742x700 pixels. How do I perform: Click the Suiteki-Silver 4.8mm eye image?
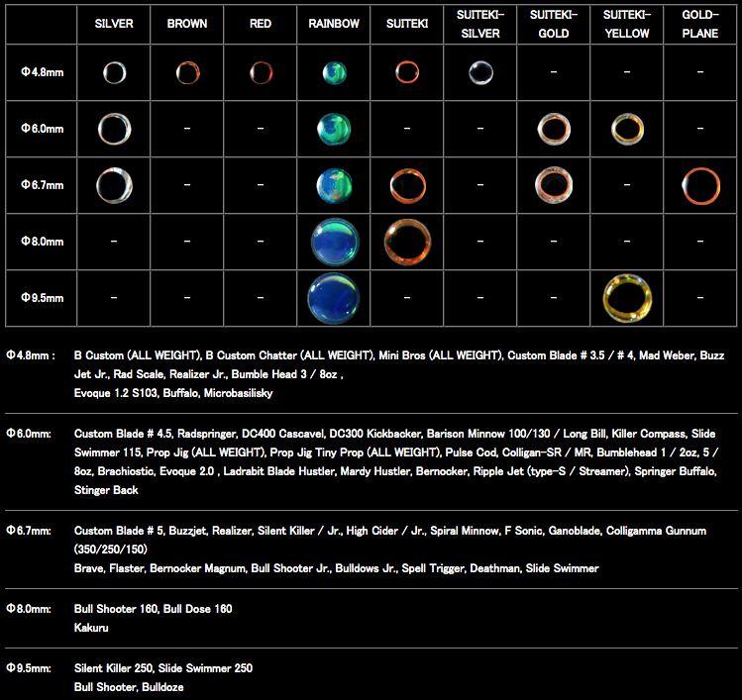tap(480, 73)
